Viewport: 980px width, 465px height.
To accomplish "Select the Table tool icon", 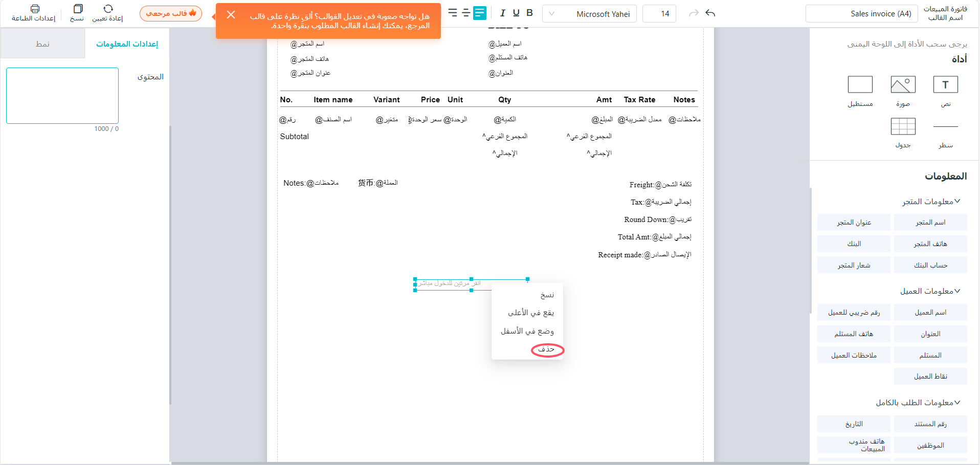I will tap(903, 126).
